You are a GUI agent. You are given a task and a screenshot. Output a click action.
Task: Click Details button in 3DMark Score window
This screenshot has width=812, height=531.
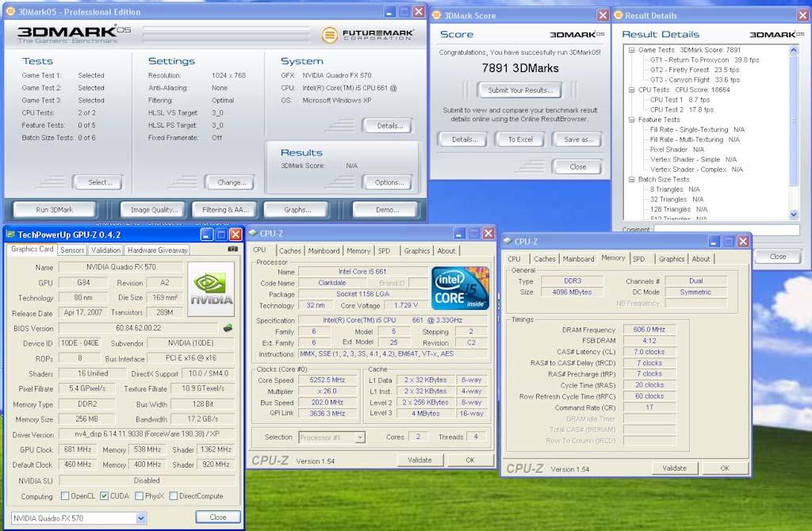tap(464, 139)
